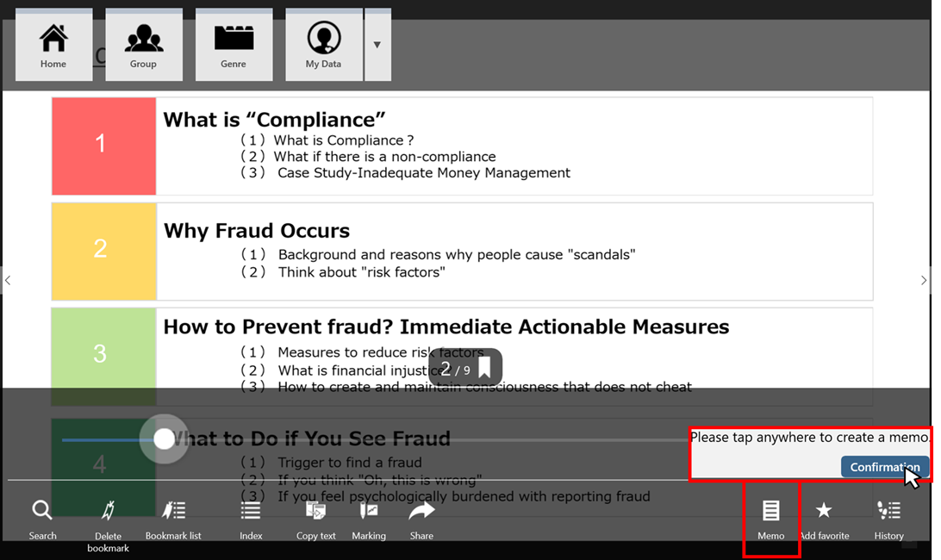The height and width of the screenshot is (560, 941).
Task: Toggle the bookmark icon next to 2 / 9
Action: click(484, 367)
